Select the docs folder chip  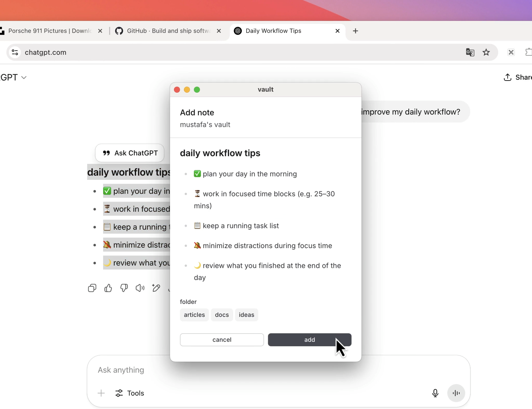point(222,315)
